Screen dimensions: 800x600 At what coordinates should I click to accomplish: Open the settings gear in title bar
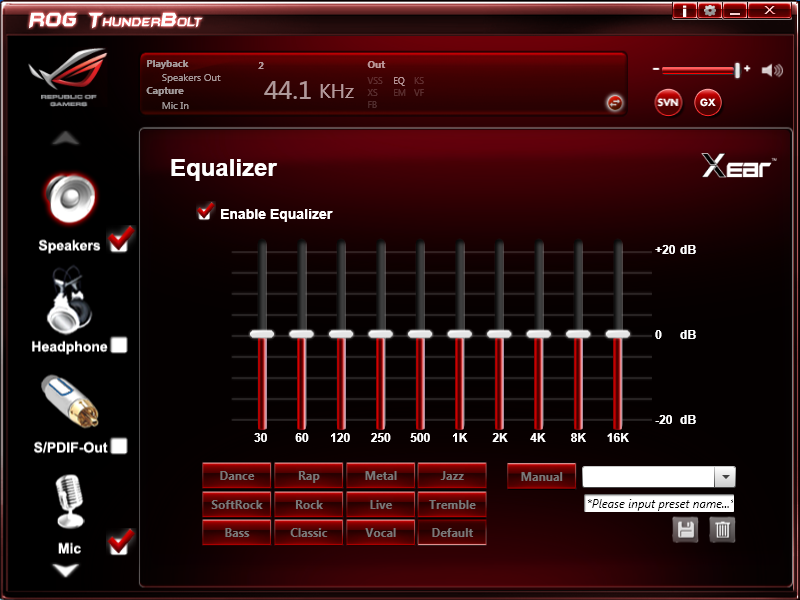[x=710, y=10]
